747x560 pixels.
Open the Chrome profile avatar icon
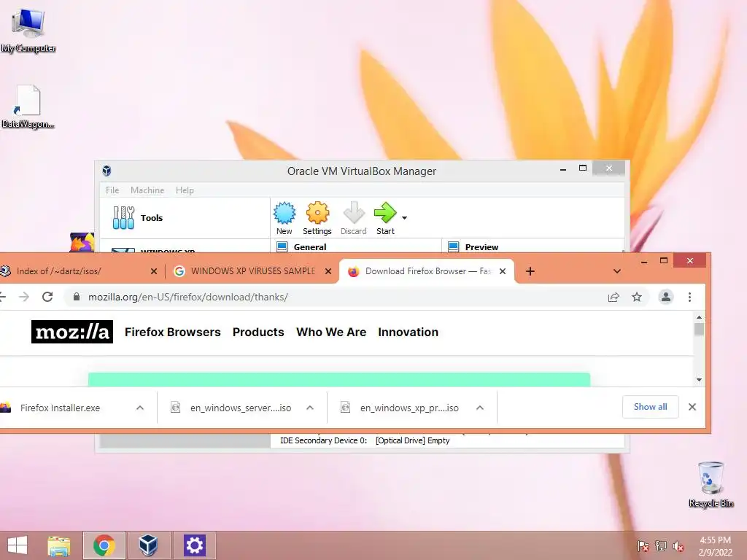[666, 297]
